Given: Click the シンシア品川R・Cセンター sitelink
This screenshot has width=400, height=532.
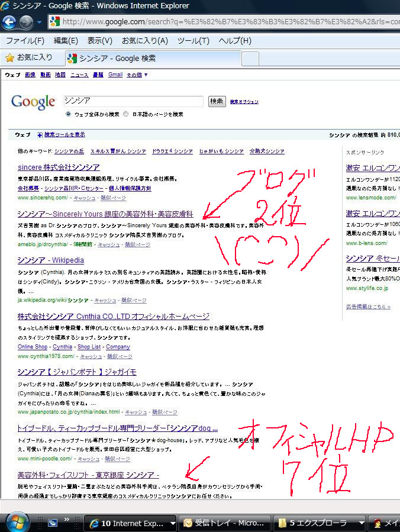Looking at the screenshot, I should [x=74, y=188].
